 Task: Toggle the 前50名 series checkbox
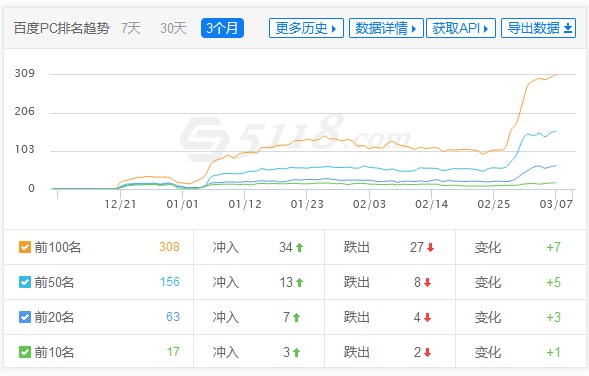25,282
